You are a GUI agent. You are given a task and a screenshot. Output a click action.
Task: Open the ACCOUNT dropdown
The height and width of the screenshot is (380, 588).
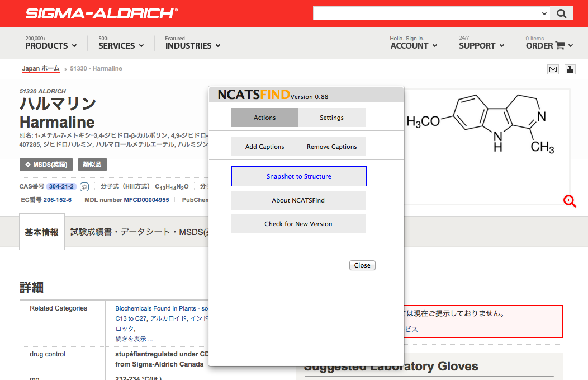[414, 43]
